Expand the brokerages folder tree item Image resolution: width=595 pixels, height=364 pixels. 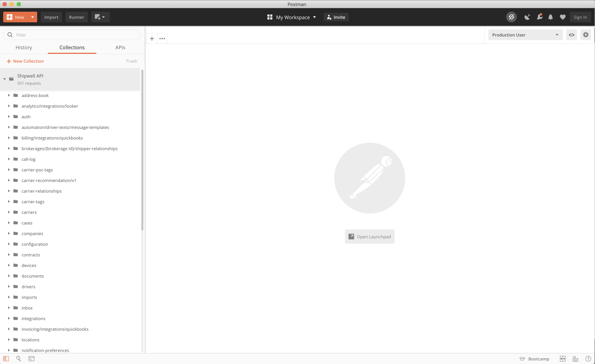[8, 148]
